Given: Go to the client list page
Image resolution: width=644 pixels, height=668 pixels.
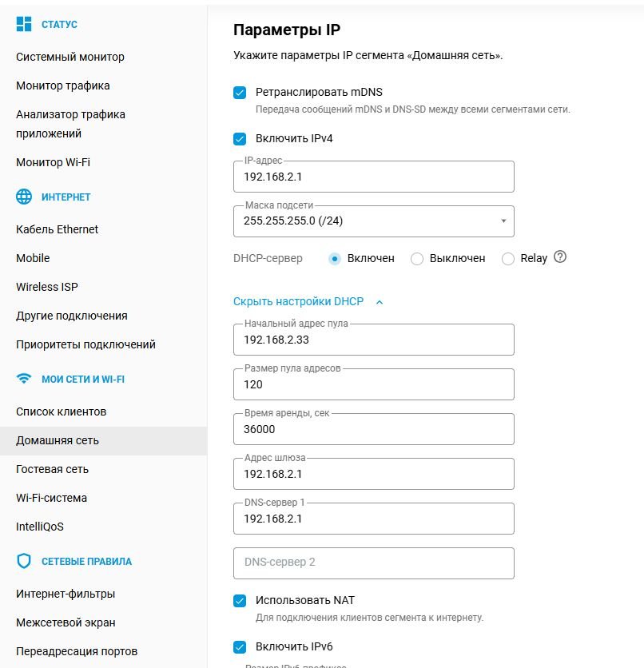Looking at the screenshot, I should click(x=62, y=412).
